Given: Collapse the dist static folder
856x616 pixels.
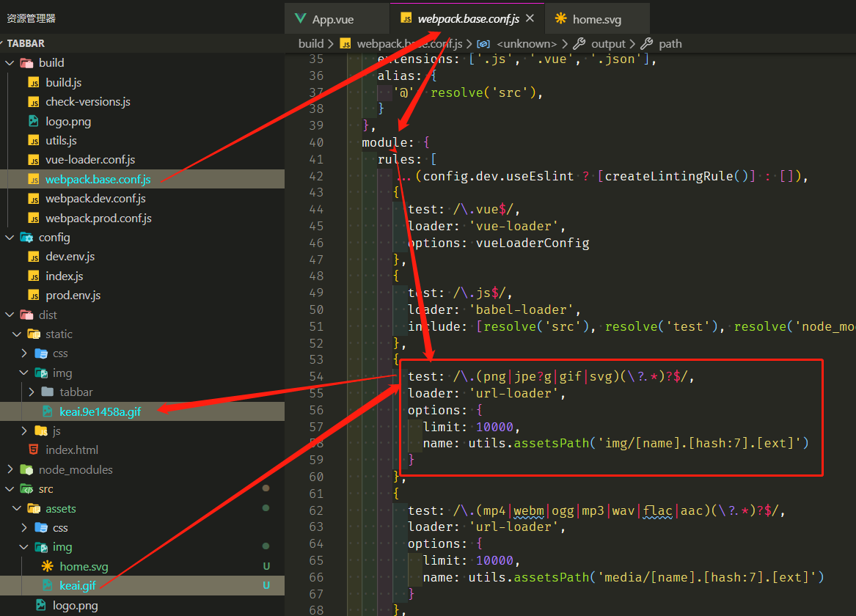Looking at the screenshot, I should tap(16, 334).
